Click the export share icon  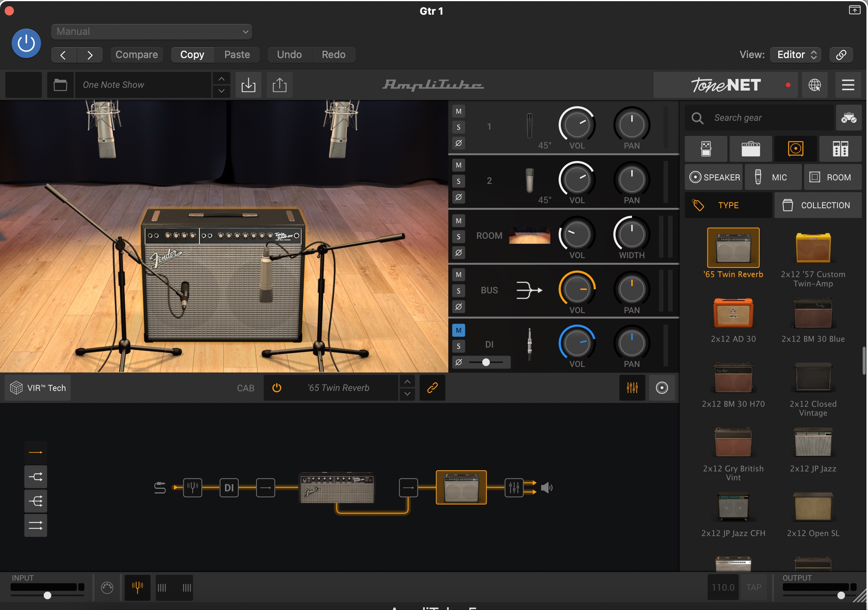[x=280, y=85]
